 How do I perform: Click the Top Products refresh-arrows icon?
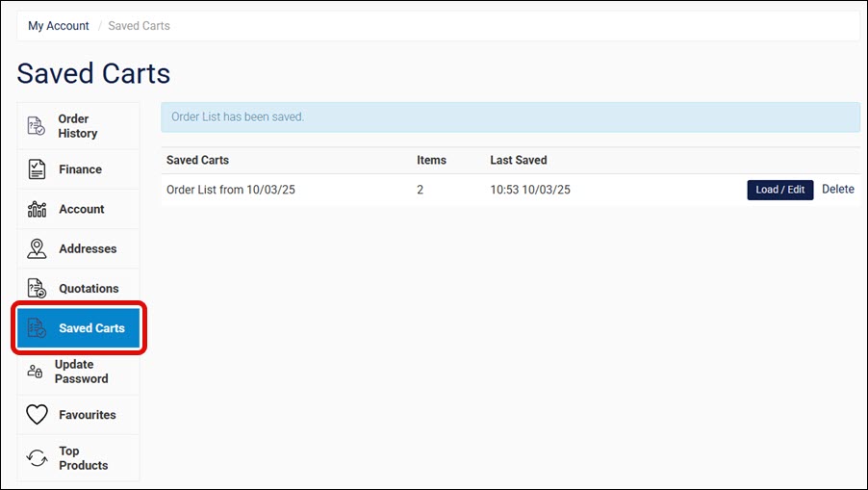click(37, 458)
